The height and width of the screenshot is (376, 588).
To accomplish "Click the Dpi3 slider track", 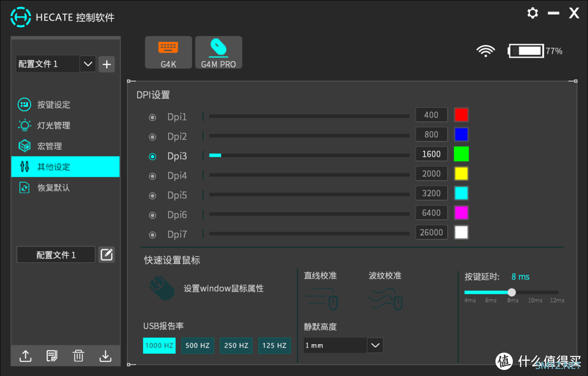I will (309, 155).
